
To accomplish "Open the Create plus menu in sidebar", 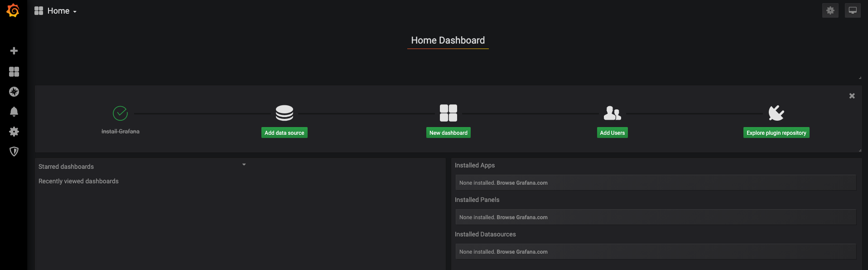I will tap(14, 51).
